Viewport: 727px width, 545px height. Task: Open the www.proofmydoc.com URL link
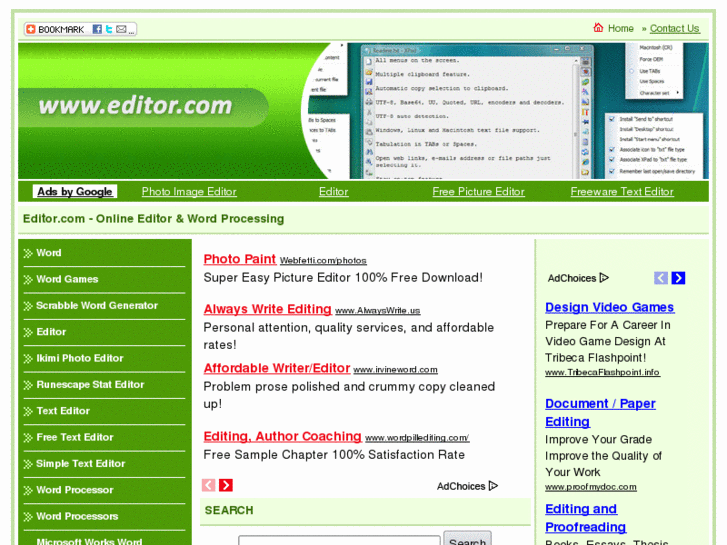(591, 487)
